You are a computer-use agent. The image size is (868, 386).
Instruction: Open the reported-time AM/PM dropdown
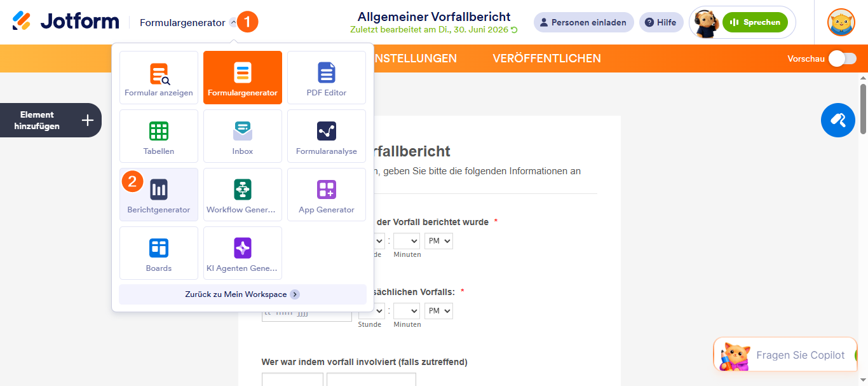click(x=438, y=241)
